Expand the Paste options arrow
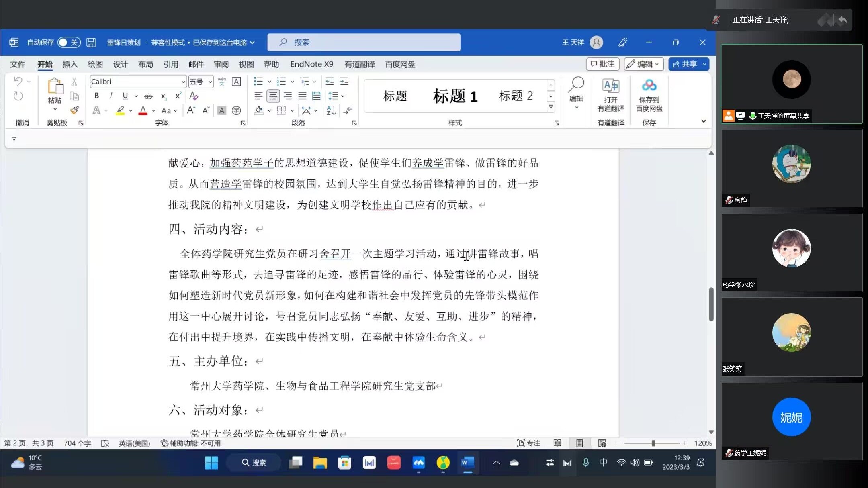The image size is (868, 488). tap(55, 109)
